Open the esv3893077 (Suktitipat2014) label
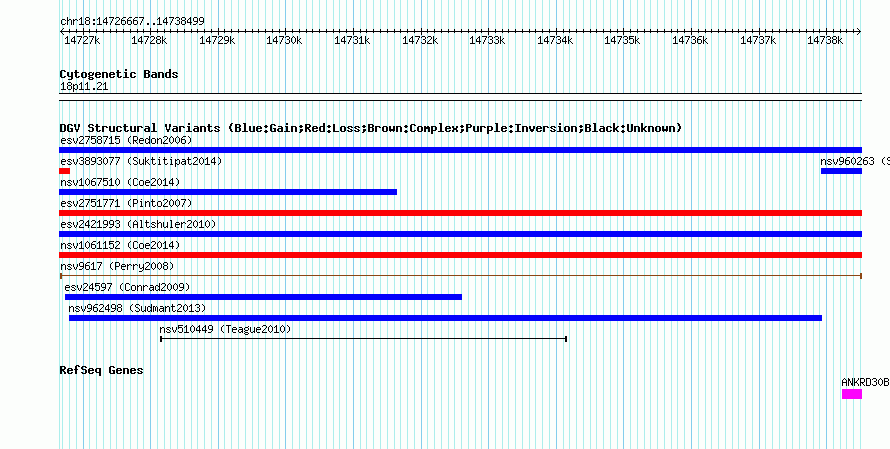This screenshot has width=890, height=449. [141, 161]
